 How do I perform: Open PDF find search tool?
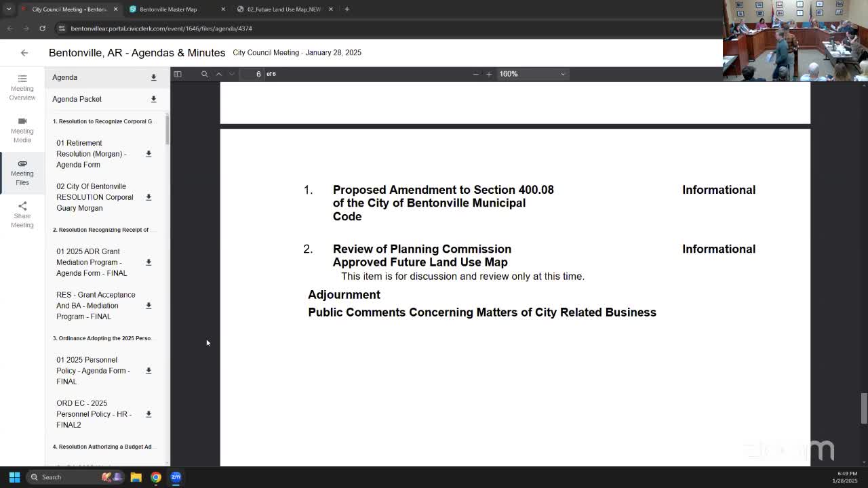click(x=204, y=74)
